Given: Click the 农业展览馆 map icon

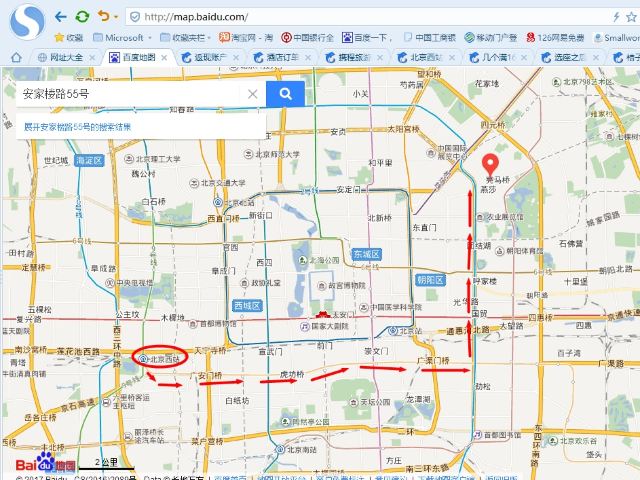Looking at the screenshot, I should tap(480, 217).
